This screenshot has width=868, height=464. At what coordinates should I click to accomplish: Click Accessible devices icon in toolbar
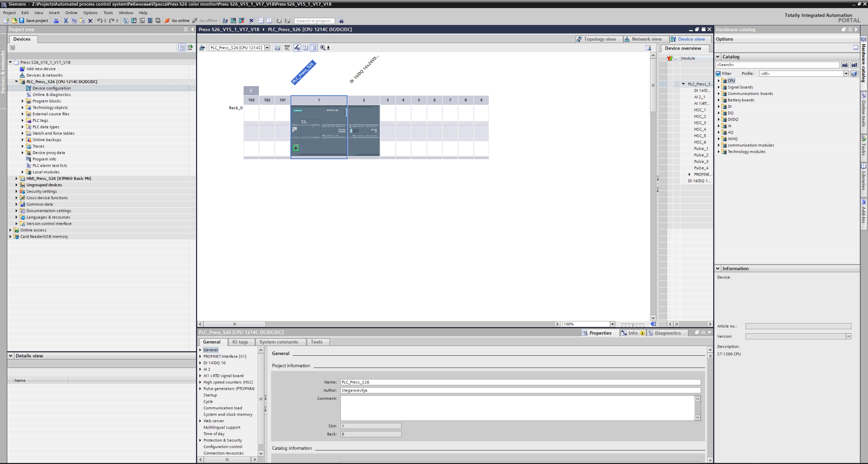[225, 21]
